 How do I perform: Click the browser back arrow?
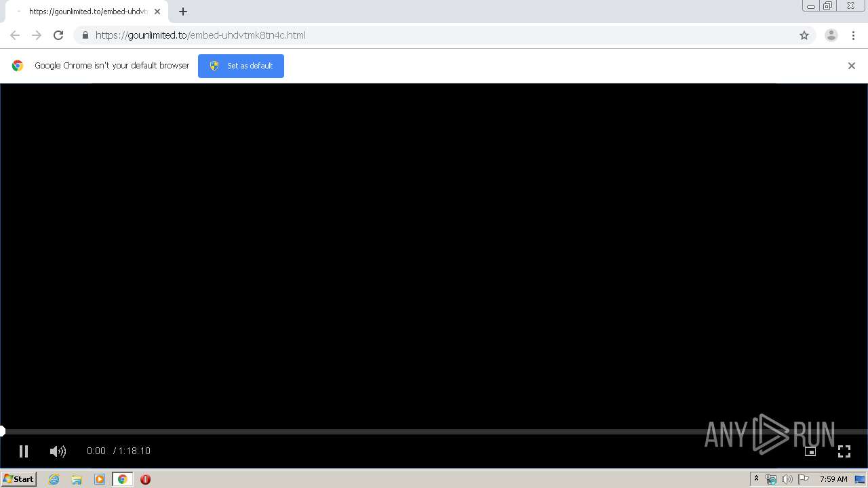click(15, 35)
